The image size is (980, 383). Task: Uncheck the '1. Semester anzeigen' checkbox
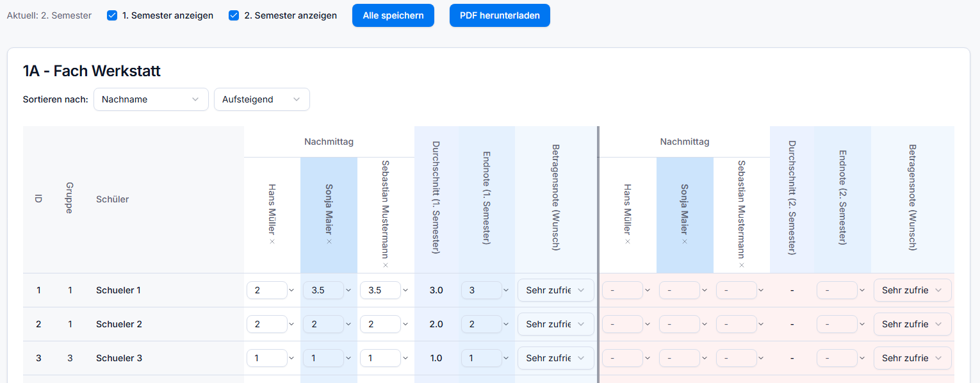point(112,15)
